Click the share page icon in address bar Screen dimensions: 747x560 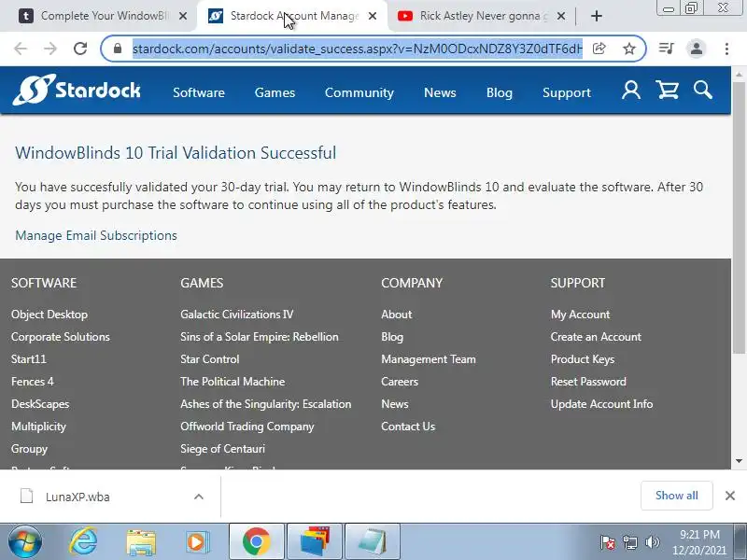click(x=599, y=49)
